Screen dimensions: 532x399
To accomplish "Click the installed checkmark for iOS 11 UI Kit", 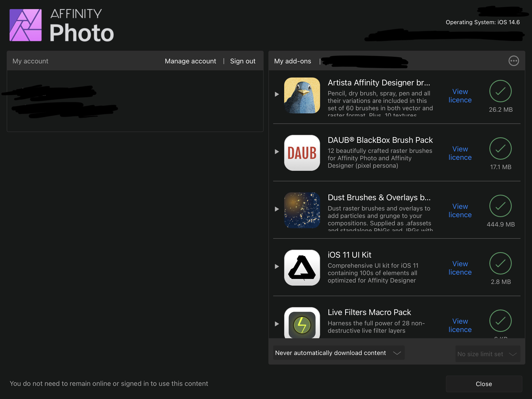I will 500,263.
